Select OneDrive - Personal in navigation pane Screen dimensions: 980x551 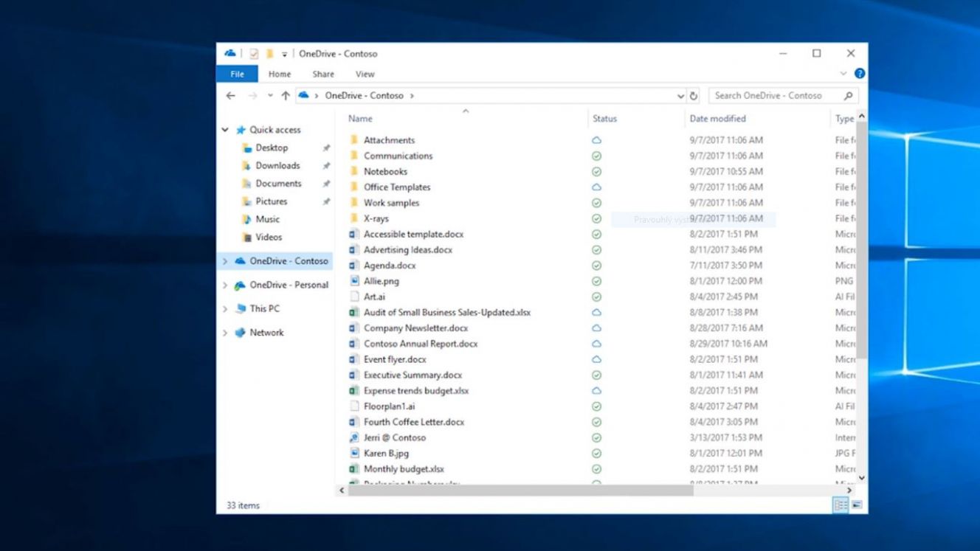[289, 285]
